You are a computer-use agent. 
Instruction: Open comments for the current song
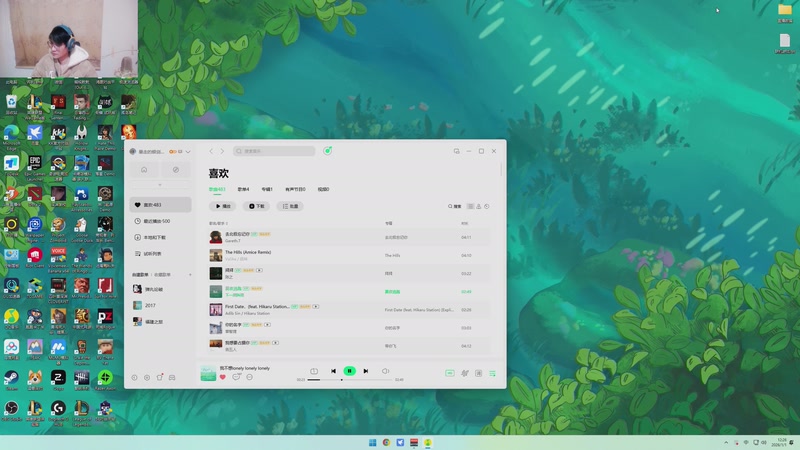pos(236,377)
